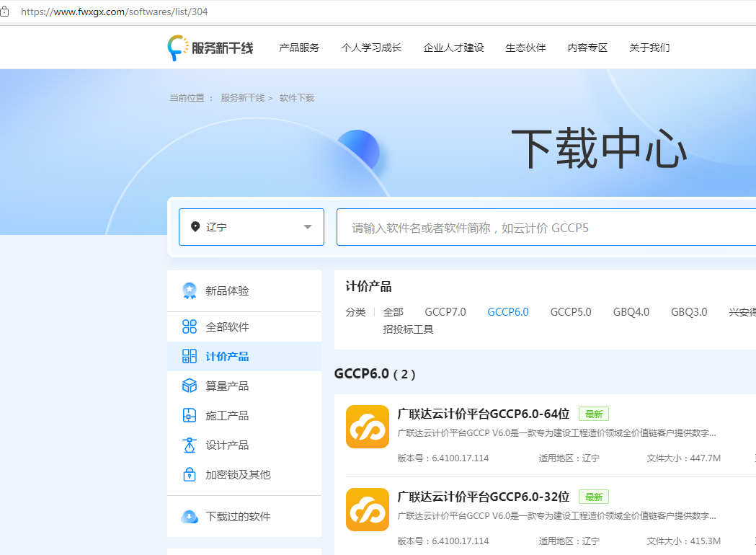Open 广联达云计价平台GCCP6.0-64位 title link

pyautogui.click(x=484, y=414)
